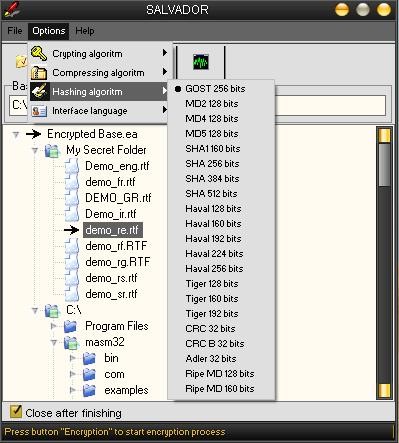The height and width of the screenshot is (443, 399).
Task: Collapse Encrypted Base.ea tree node
Action: [x=16, y=134]
